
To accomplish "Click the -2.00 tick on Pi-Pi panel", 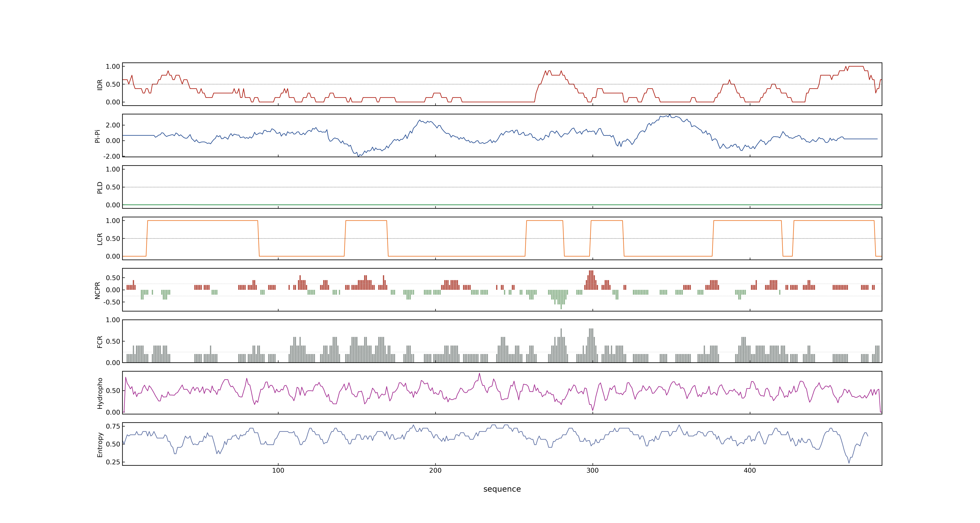I will coord(111,156).
